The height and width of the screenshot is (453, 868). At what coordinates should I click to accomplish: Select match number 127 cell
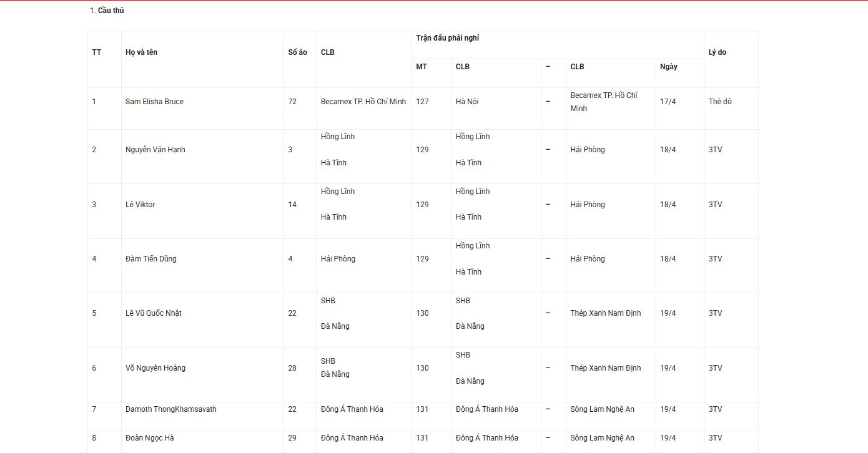(x=422, y=102)
